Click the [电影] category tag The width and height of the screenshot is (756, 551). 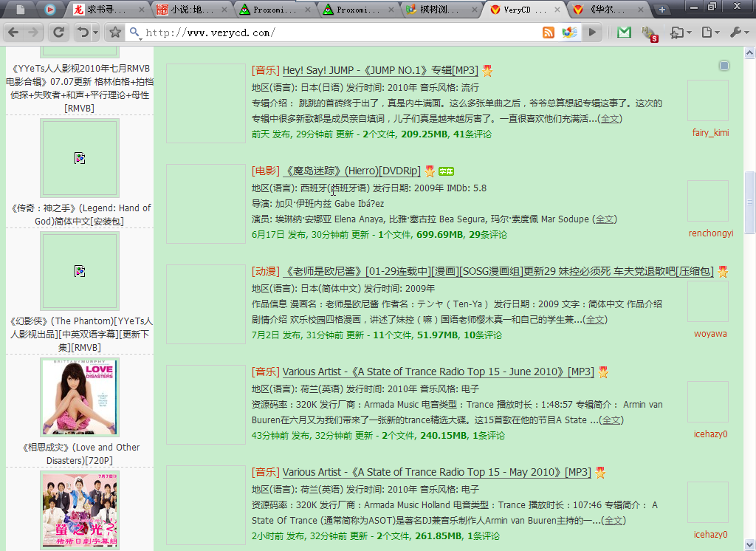pyautogui.click(x=265, y=171)
